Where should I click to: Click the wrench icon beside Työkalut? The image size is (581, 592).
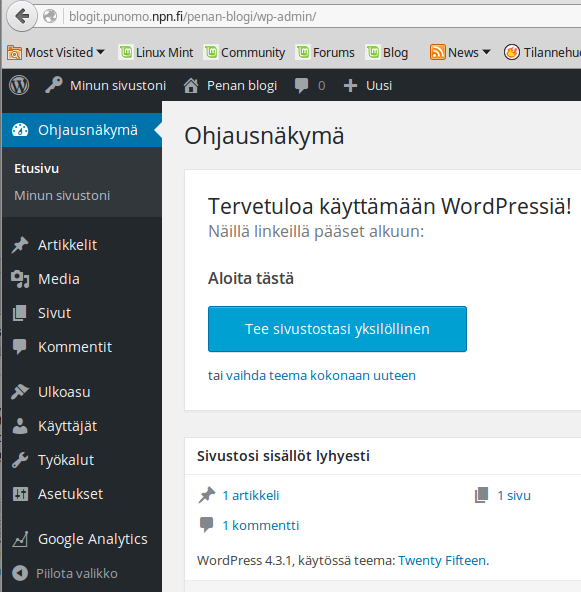click(20, 460)
